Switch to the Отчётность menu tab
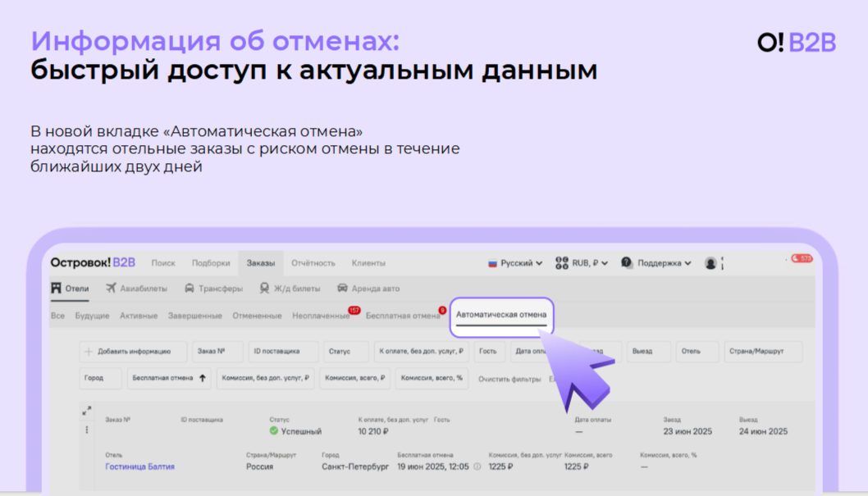Viewport: 868px width, 496px height. pyautogui.click(x=313, y=263)
